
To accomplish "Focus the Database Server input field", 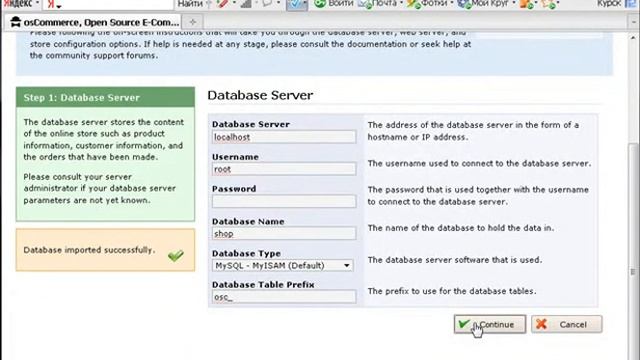I will point(284,137).
